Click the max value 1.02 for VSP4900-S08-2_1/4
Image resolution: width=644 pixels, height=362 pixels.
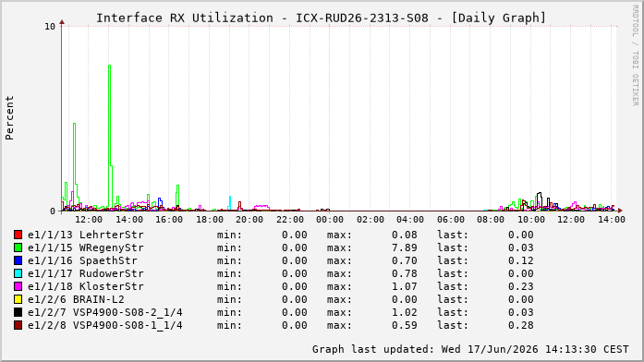(x=404, y=312)
